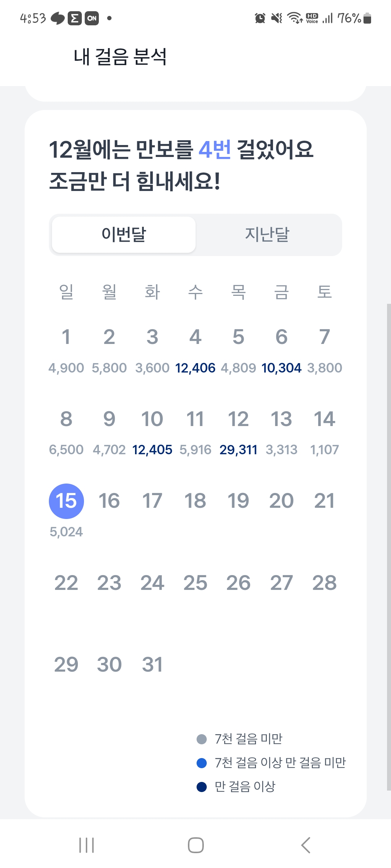Tap the 12,406 step count on day 4
This screenshot has width=391, height=868.
(195, 368)
